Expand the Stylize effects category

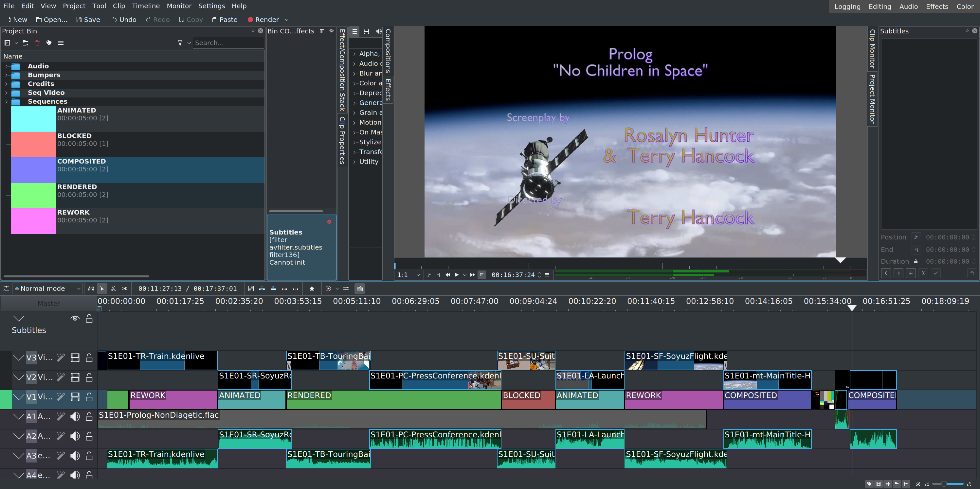[354, 142]
